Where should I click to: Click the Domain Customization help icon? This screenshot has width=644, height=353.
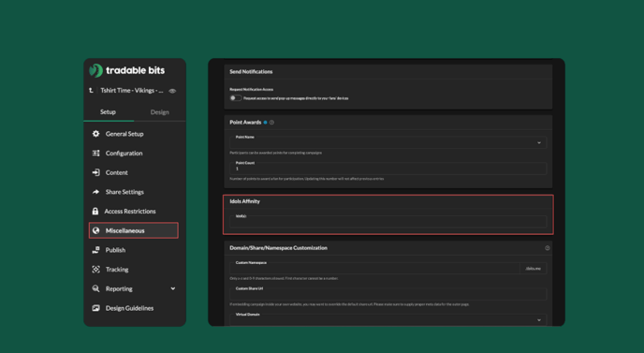click(x=547, y=248)
